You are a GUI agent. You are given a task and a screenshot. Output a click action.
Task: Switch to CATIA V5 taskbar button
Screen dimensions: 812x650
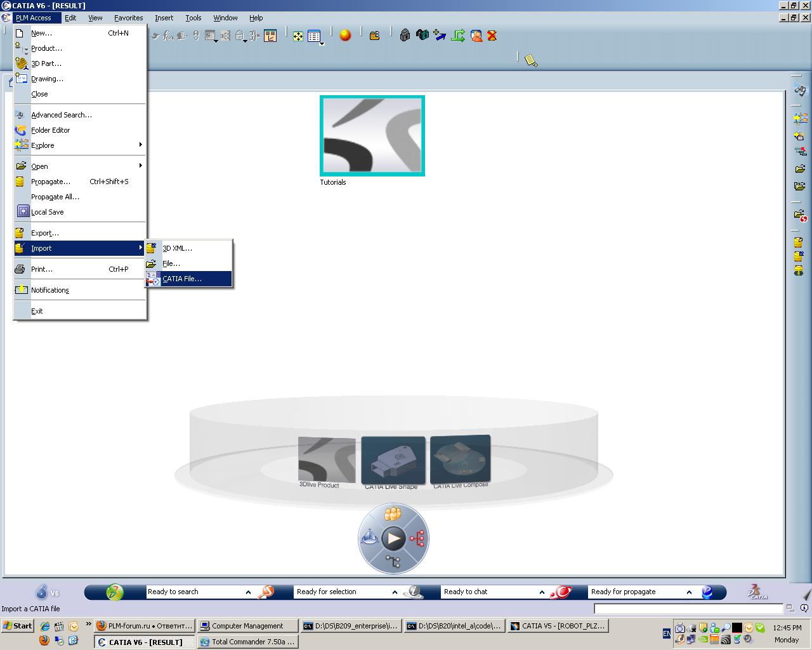coord(559,626)
